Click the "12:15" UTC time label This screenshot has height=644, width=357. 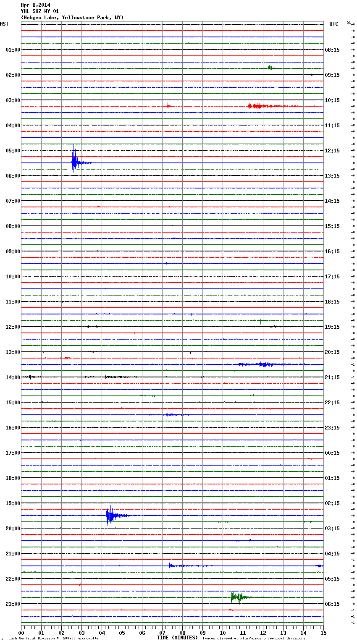coord(332,151)
